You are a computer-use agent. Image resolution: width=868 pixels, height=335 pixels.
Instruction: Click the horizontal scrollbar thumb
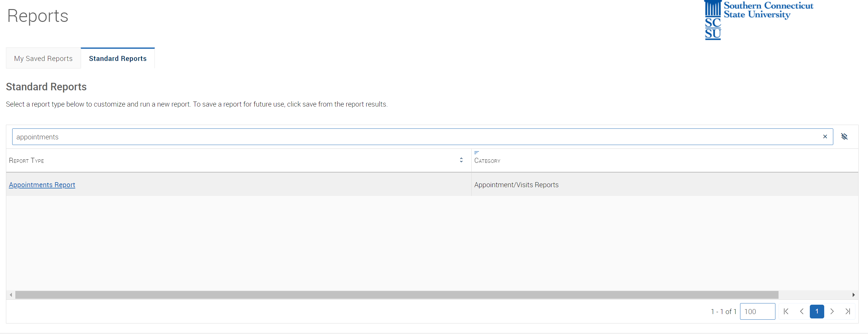coord(397,295)
